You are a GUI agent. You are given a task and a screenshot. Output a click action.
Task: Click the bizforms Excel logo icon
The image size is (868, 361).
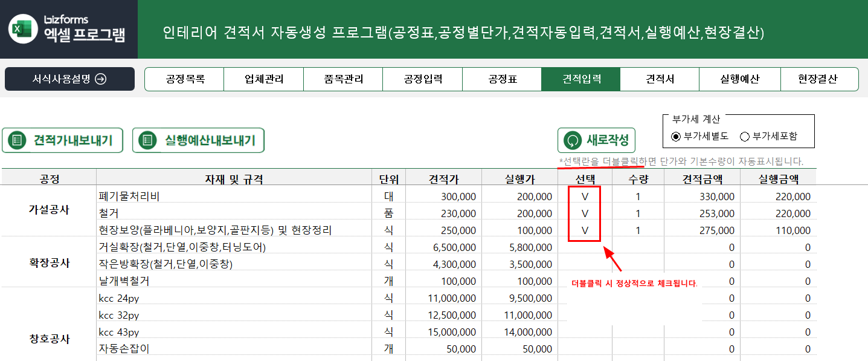[23, 29]
